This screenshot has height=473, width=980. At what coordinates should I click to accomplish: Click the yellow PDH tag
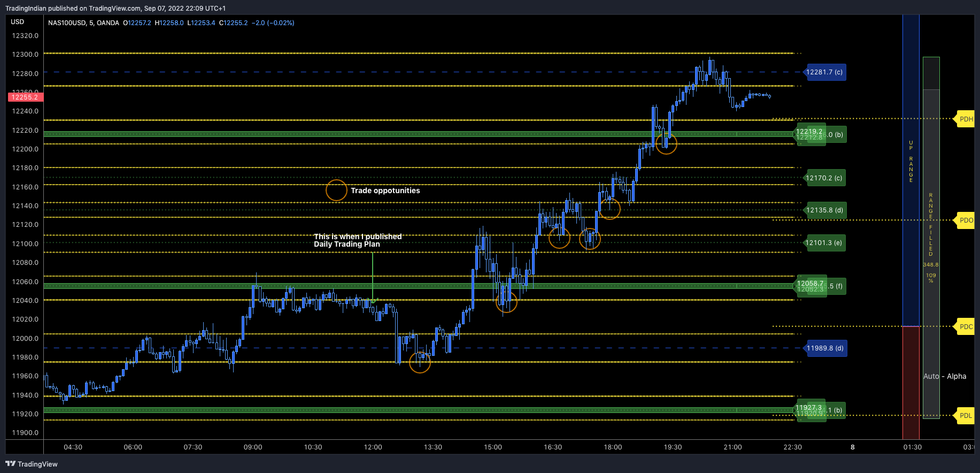point(966,119)
